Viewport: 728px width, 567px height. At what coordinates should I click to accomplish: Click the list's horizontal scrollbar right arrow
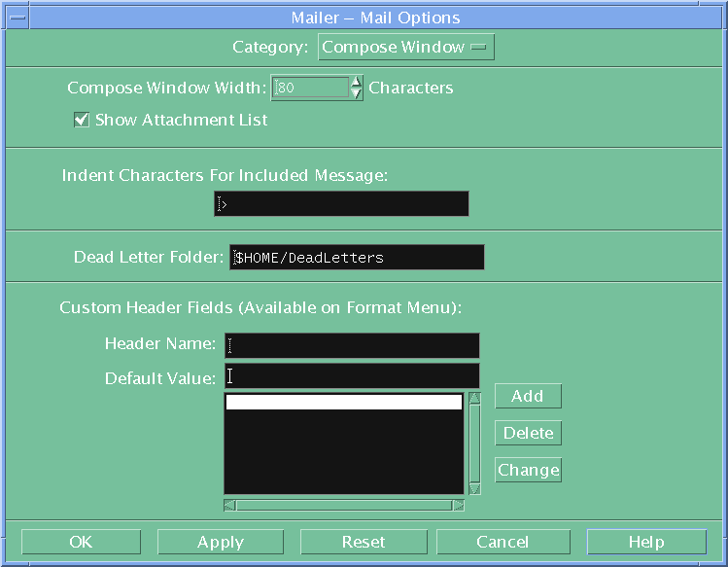[x=459, y=505]
